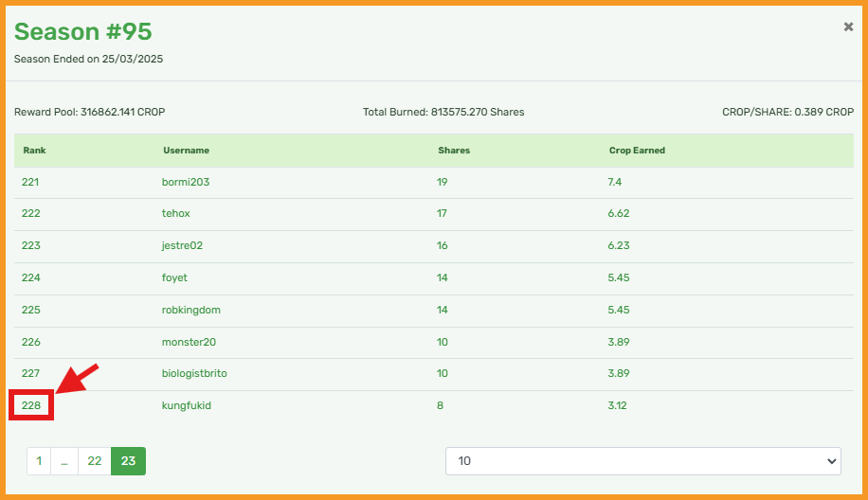The height and width of the screenshot is (500, 868).
Task: Click the pagination ellipsis button
Action: tap(64, 461)
